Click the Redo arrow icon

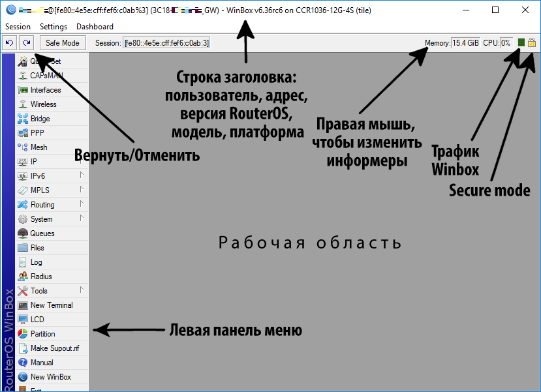27,43
